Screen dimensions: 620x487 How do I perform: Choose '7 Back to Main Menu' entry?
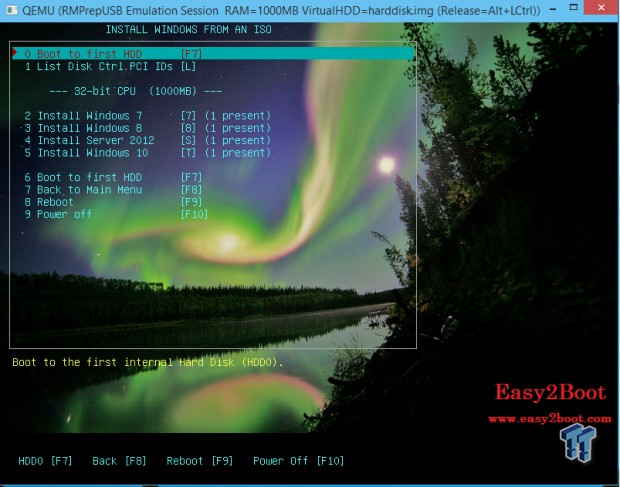click(x=113, y=189)
